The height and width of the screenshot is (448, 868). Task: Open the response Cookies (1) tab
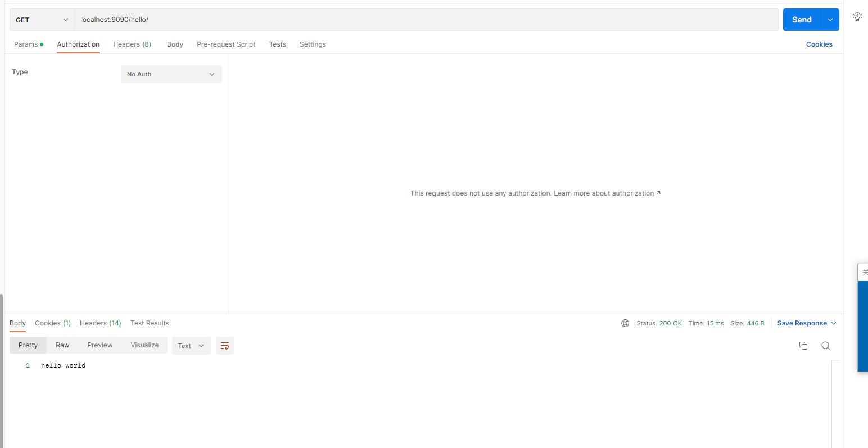[53, 323]
